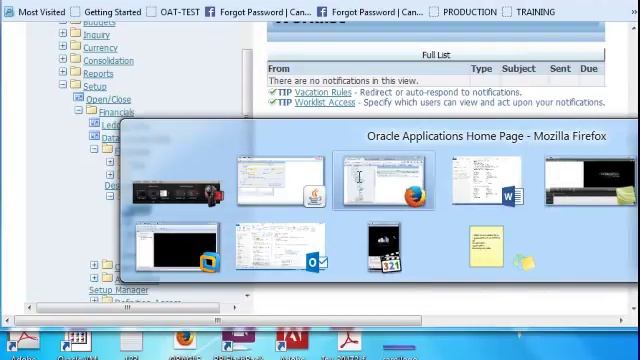Viewport: 640px width, 360px height.
Task: Click the Financials folder link
Action: pyautogui.click(x=116, y=112)
